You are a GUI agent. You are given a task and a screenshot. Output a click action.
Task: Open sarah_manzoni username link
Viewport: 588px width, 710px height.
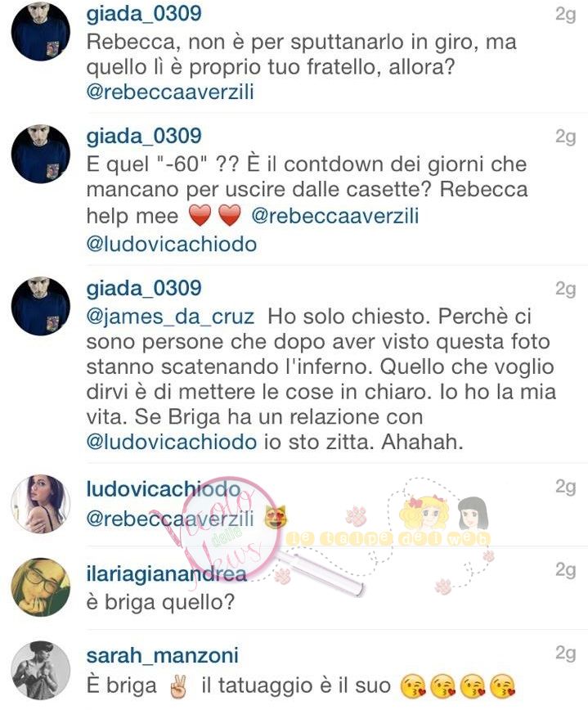(162, 656)
